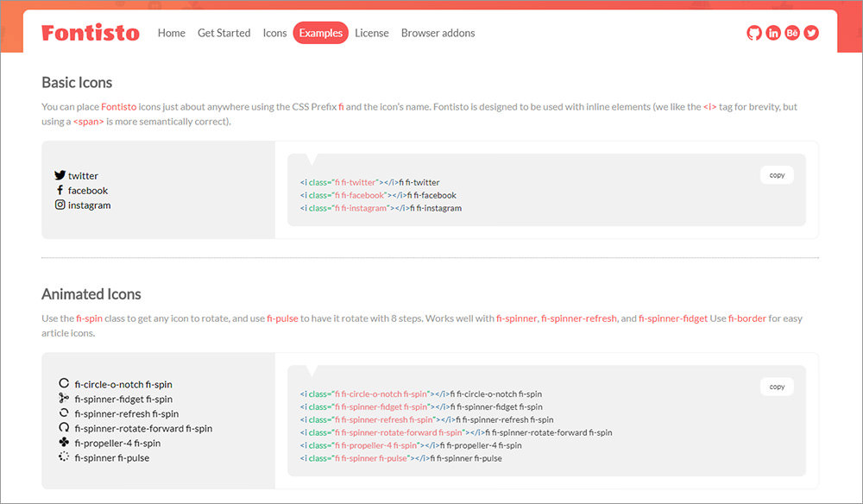Open the Twitter icon in header
Screen dimensions: 863x504
coord(811,33)
